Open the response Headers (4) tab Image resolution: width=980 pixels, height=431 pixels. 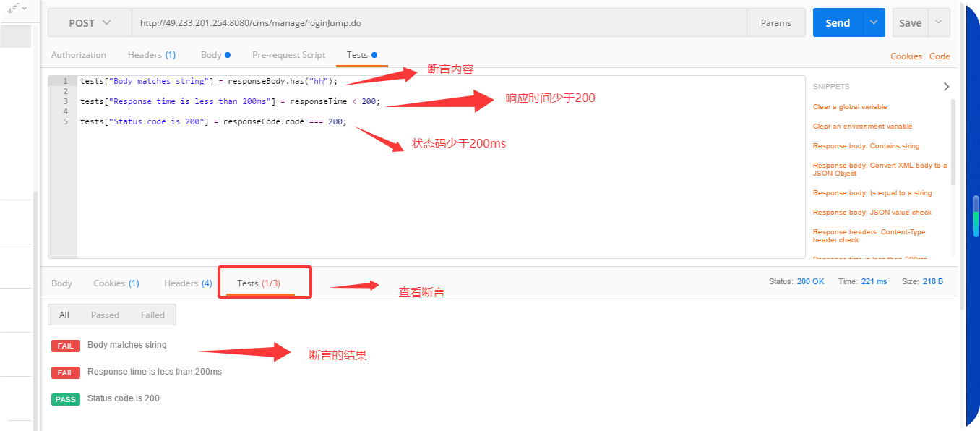[x=188, y=283]
